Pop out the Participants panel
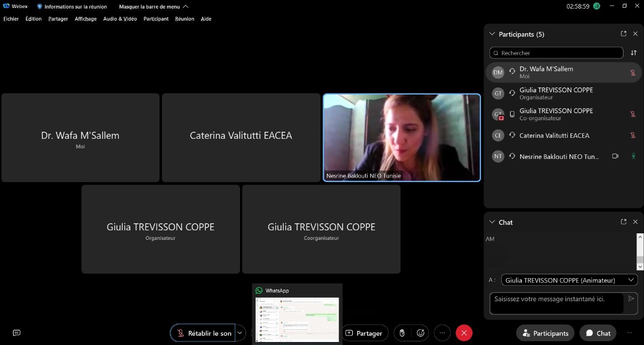The height and width of the screenshot is (345, 644). click(x=623, y=34)
